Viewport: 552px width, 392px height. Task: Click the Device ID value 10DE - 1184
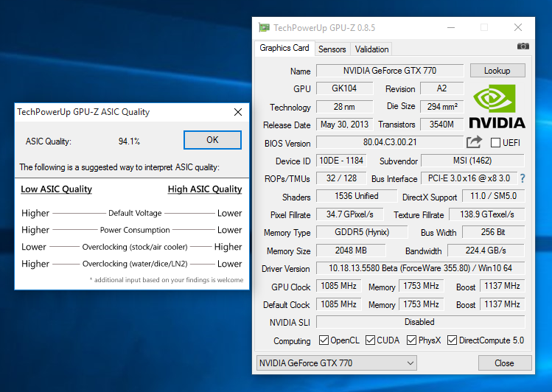[x=341, y=161]
